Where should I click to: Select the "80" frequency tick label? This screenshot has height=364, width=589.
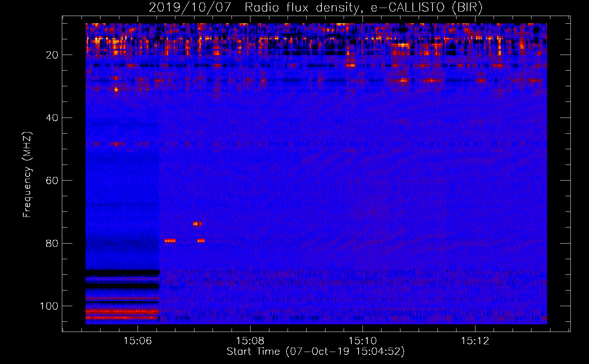pos(52,244)
